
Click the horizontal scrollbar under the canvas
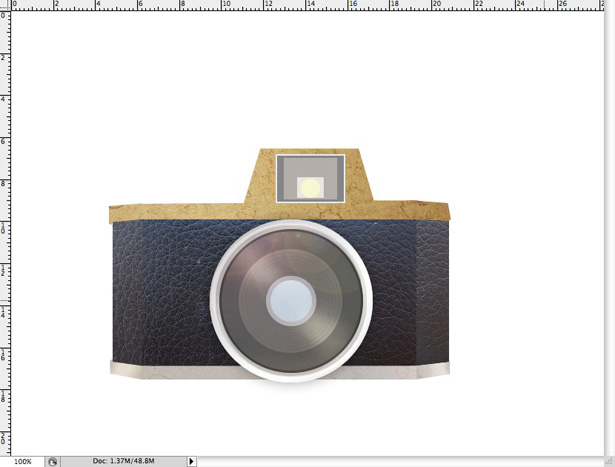(400, 462)
